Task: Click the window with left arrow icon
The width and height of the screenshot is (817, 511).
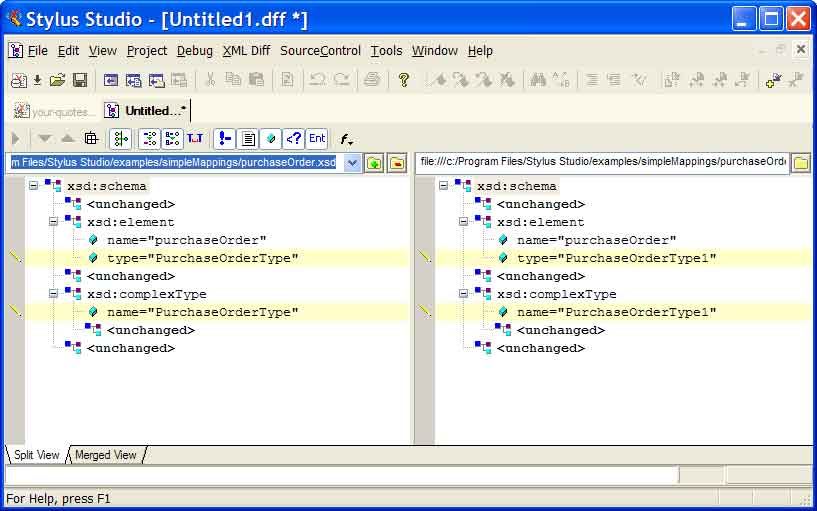Action: 110,80
